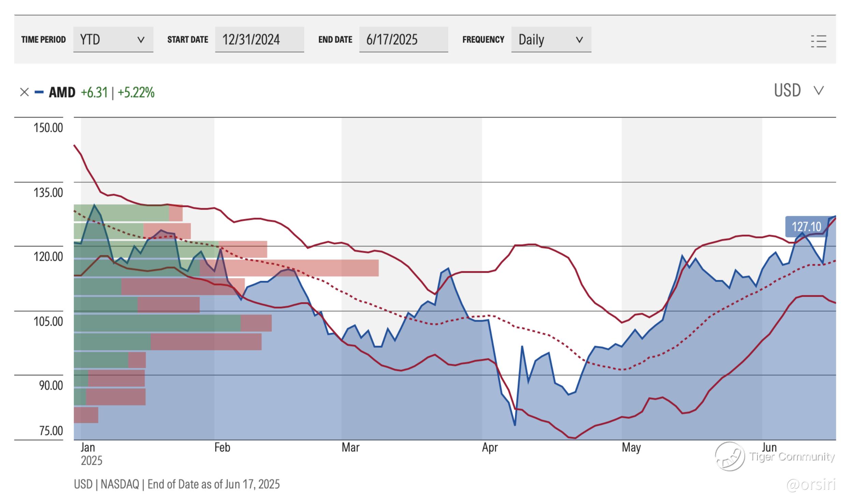Viewport: 853px width, 504px height.
Task: Expand the USD currency selector
Action: pyautogui.click(x=798, y=91)
